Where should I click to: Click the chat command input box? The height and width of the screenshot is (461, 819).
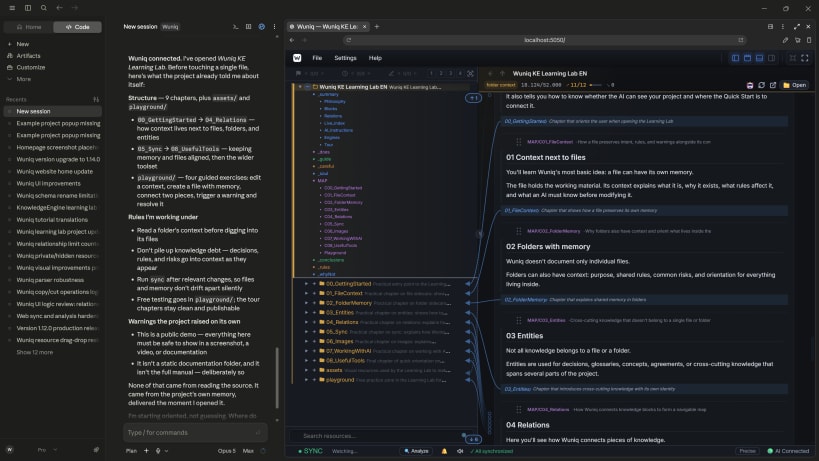(x=195, y=433)
